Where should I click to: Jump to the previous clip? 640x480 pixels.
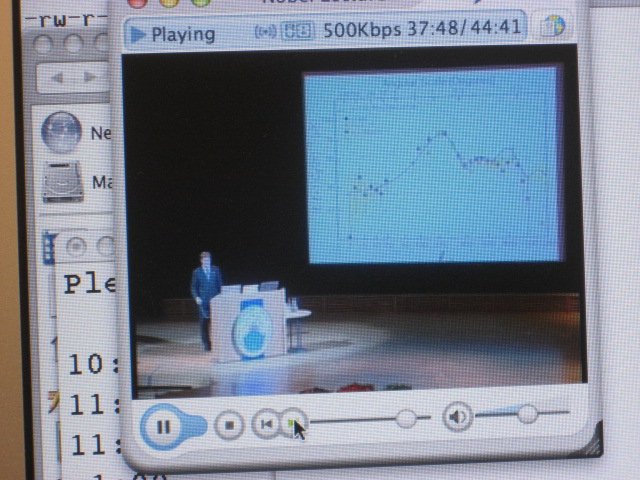coord(265,424)
